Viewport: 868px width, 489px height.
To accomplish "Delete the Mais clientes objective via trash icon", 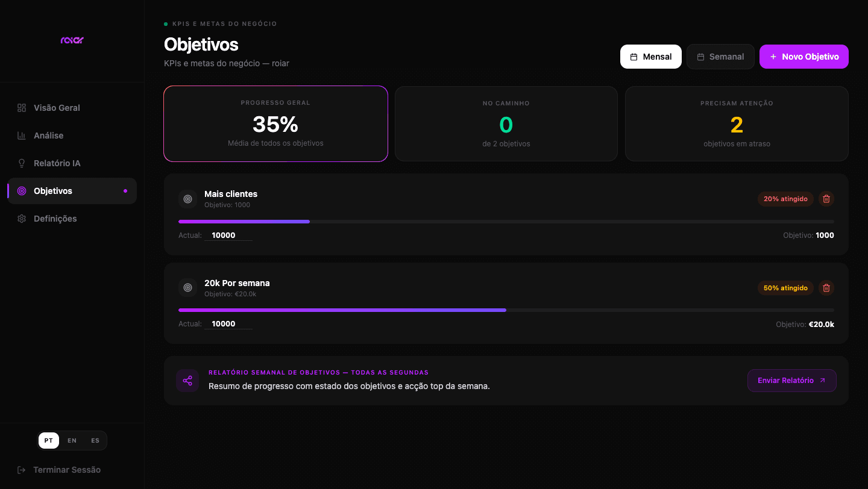I will 826,199.
